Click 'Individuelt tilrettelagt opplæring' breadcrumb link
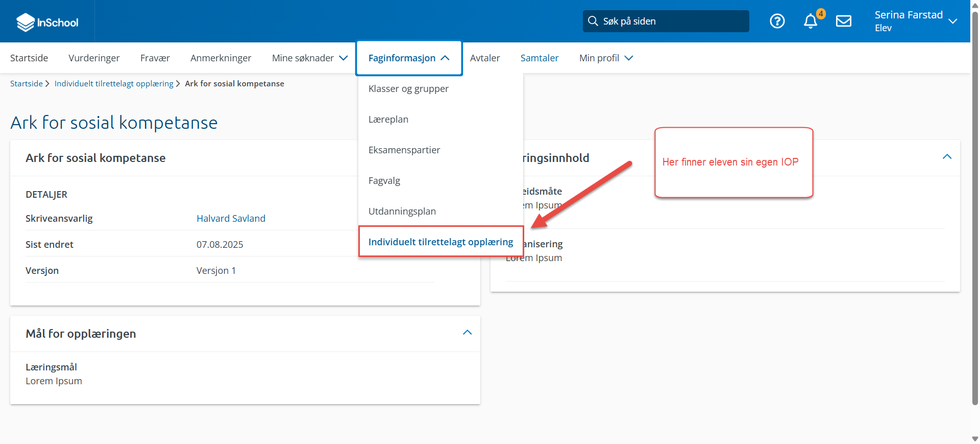This screenshot has height=444, width=980. click(x=114, y=83)
